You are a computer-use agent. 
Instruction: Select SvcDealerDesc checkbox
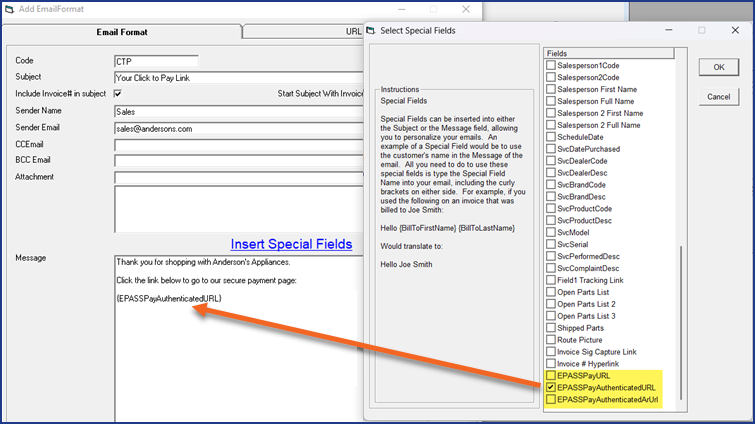pos(551,172)
